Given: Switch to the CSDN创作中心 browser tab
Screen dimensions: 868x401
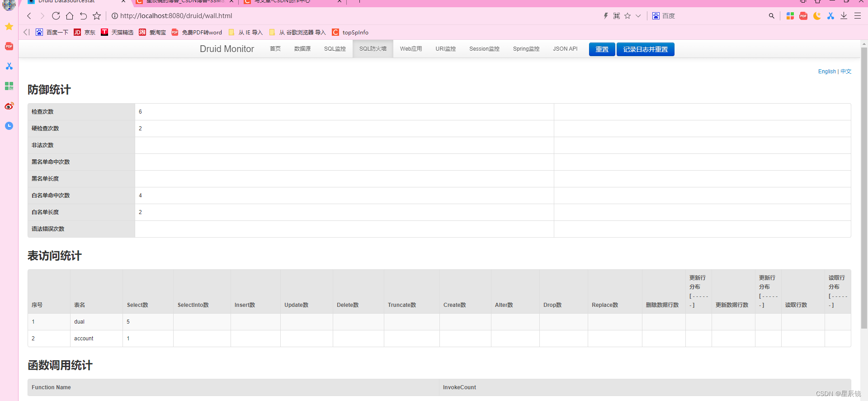Looking at the screenshot, I should coord(293,2).
